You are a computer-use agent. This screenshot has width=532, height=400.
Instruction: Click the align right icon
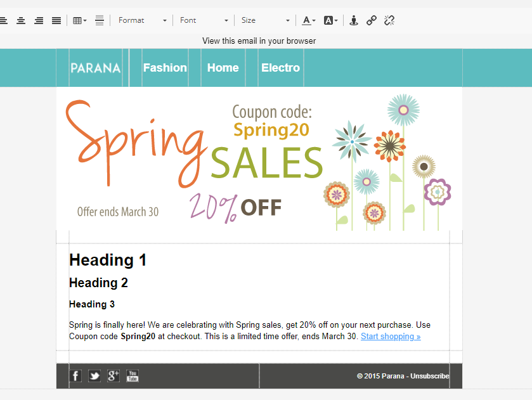[39, 20]
